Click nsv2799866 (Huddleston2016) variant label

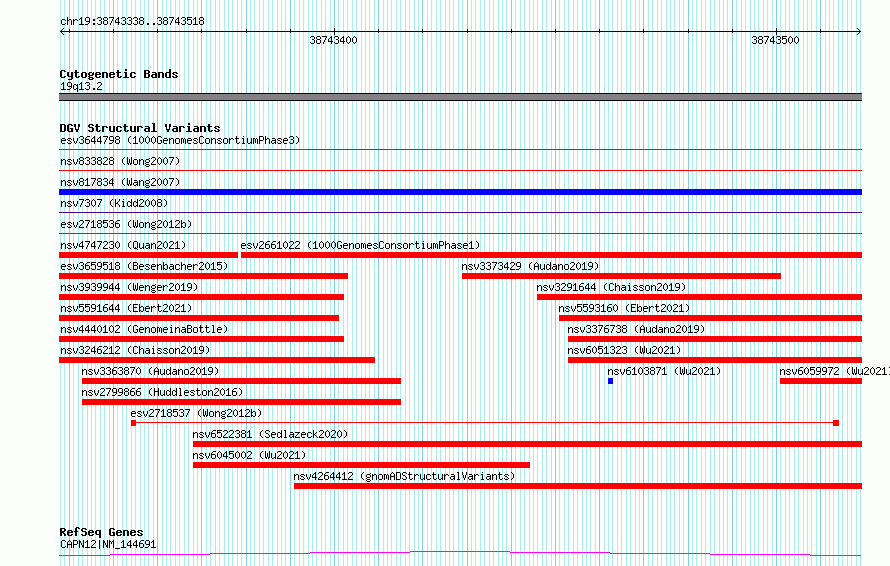(x=162, y=392)
